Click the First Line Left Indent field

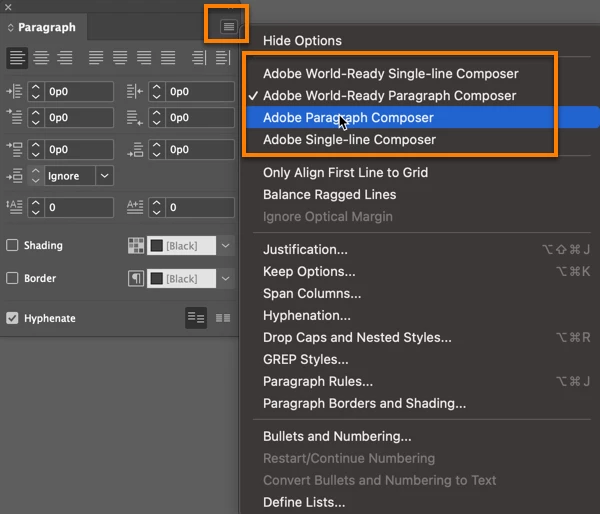pos(79,117)
